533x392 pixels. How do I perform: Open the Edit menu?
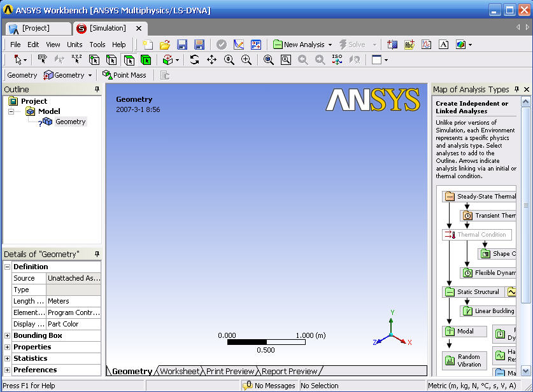pyautogui.click(x=33, y=45)
